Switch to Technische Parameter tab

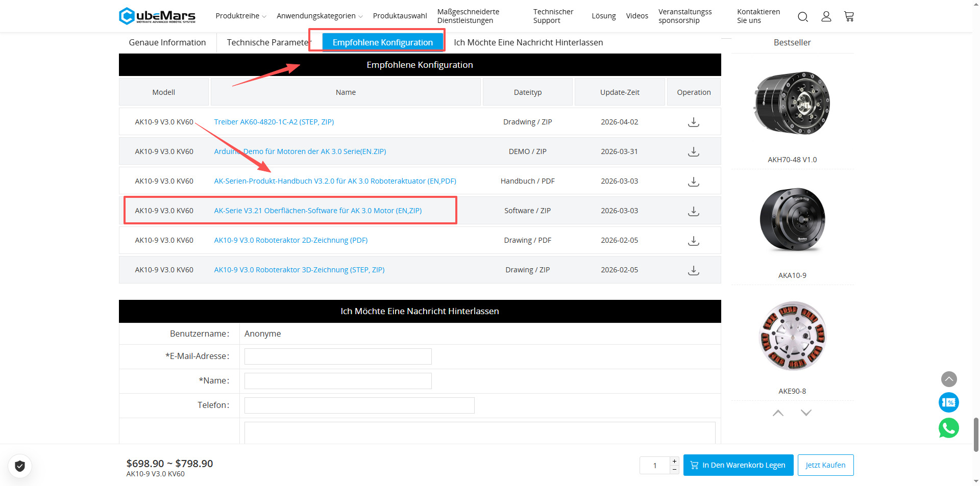pyautogui.click(x=267, y=43)
